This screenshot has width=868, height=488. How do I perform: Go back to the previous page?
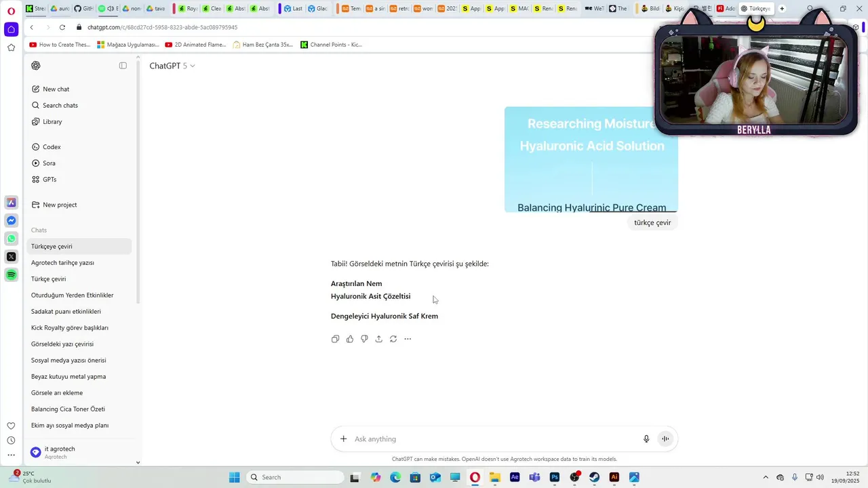(32, 27)
